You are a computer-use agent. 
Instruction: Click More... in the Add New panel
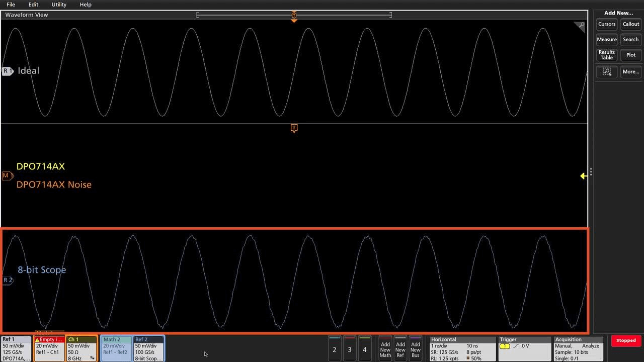pyautogui.click(x=630, y=71)
